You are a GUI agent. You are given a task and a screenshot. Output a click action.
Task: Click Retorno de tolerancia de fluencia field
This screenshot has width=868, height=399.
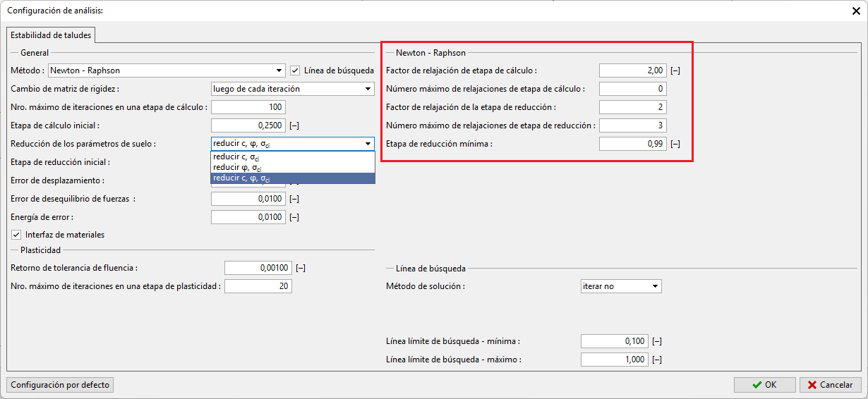(258, 268)
